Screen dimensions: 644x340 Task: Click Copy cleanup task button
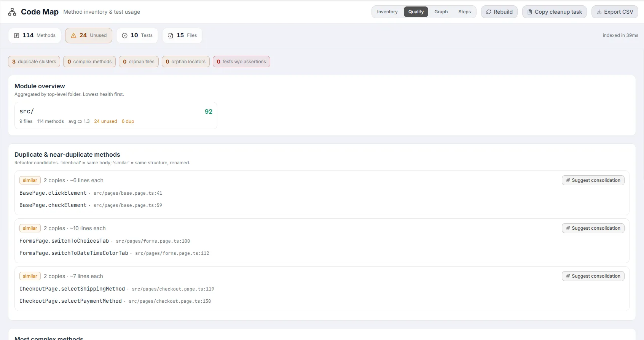coord(555,12)
